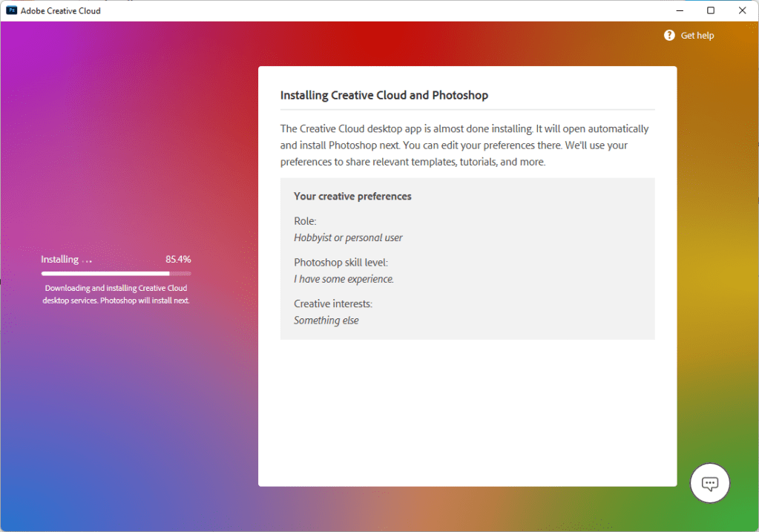Open the chat support bubble icon
Image resolution: width=759 pixels, height=532 pixels.
pos(709,484)
